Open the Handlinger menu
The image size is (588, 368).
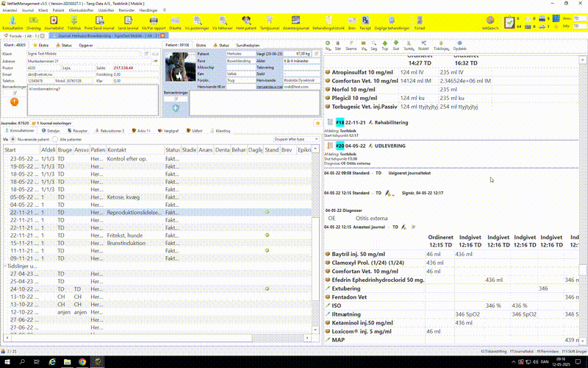148,10
